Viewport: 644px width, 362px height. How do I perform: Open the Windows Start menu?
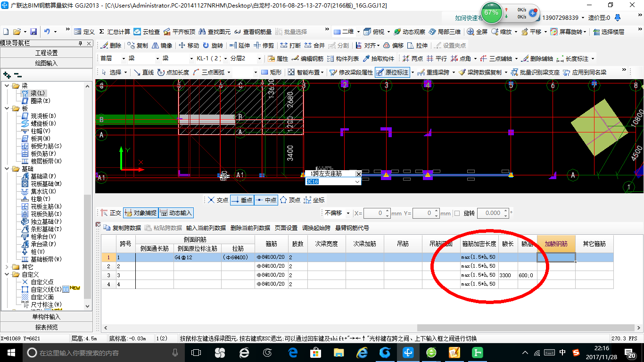[x=11, y=353]
